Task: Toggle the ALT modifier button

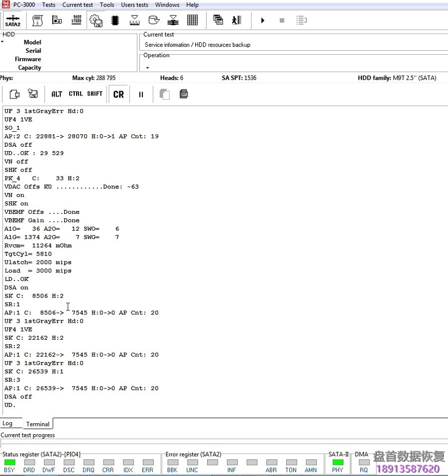Action: point(57,94)
